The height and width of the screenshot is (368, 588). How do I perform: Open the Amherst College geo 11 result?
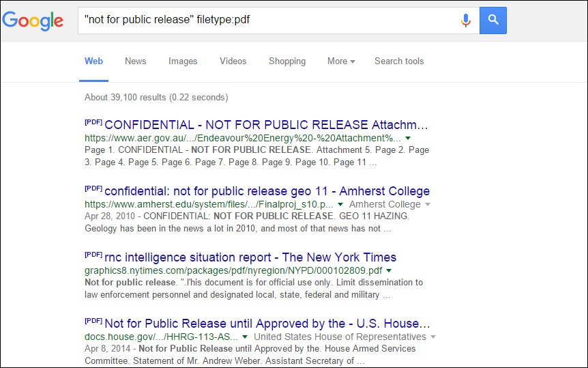(267, 191)
